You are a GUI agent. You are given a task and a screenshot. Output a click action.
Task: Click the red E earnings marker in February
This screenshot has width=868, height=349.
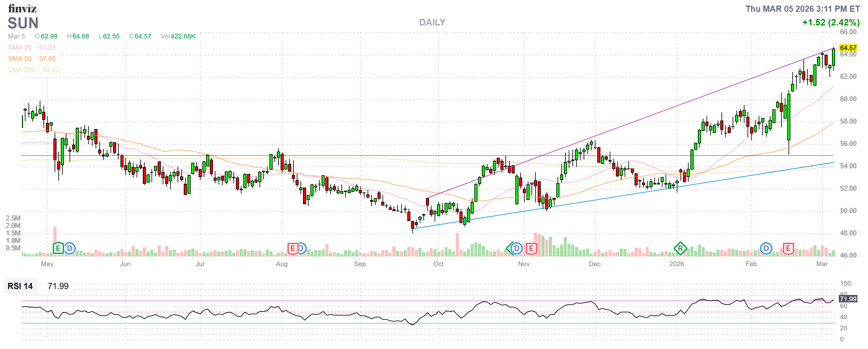pyautogui.click(x=788, y=249)
